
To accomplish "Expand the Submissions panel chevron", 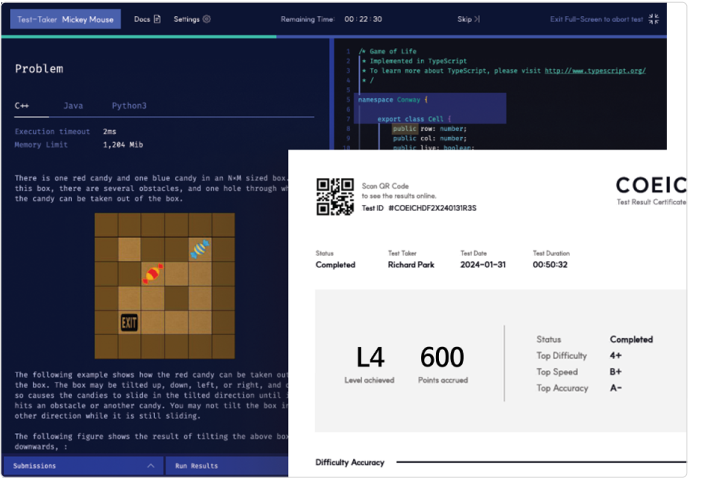I will [x=150, y=466].
